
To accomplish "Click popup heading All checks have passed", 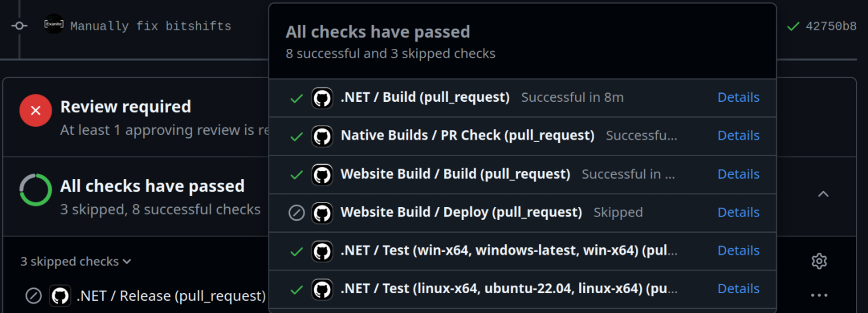I will coord(378,32).
